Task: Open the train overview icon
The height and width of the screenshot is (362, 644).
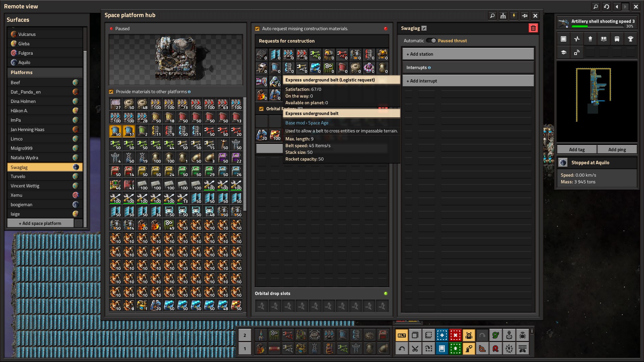Action: coord(617,39)
